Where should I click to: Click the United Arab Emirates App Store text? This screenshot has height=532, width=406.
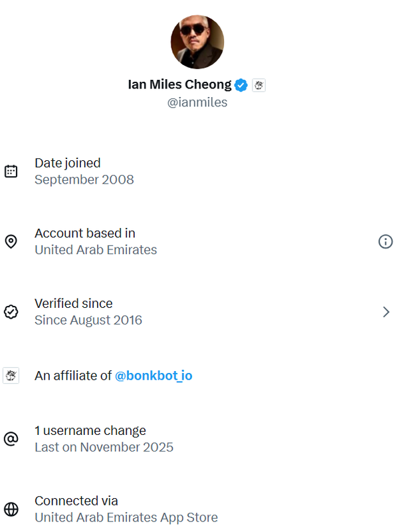coord(126,517)
